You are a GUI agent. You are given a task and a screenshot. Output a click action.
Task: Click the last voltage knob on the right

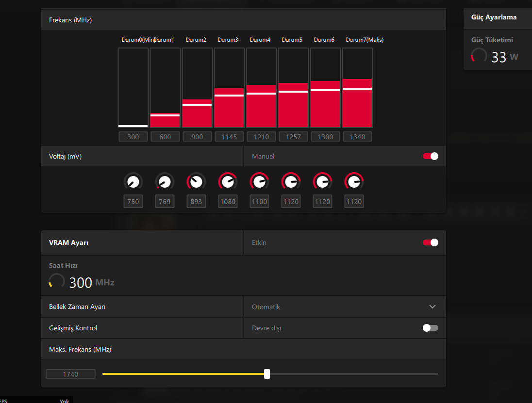[354, 182]
